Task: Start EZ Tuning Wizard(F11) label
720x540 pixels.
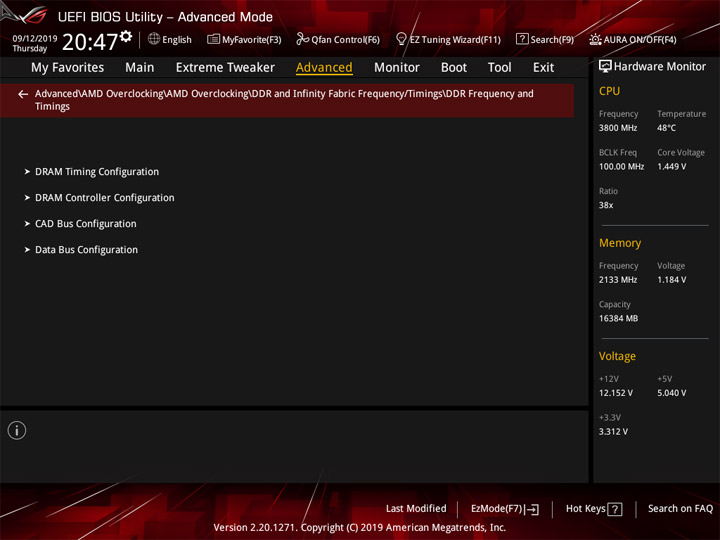Action: [x=455, y=39]
